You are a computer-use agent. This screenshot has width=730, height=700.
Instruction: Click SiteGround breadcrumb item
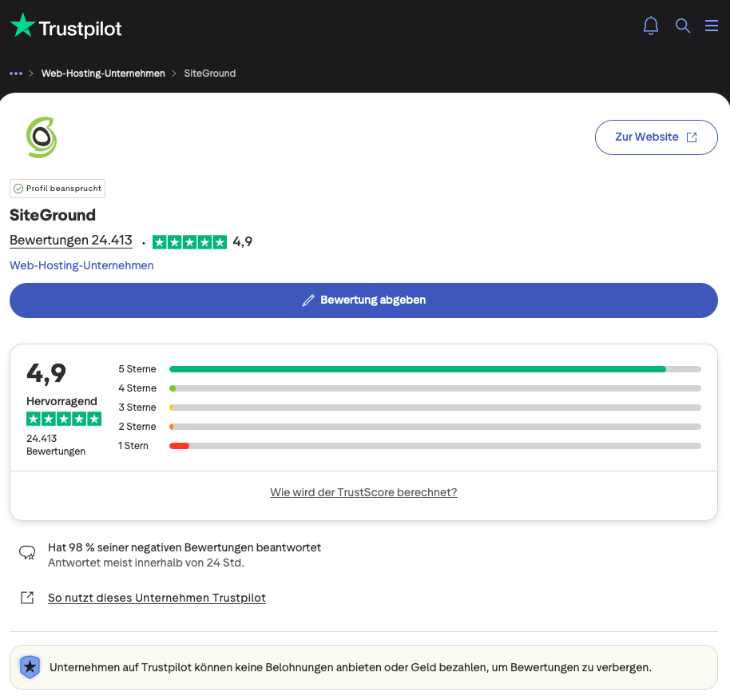(x=210, y=74)
